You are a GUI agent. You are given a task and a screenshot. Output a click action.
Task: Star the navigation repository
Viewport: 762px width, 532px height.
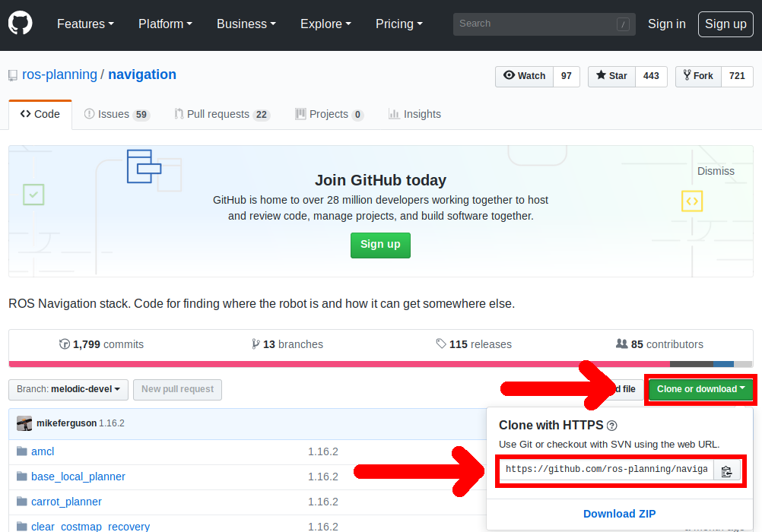(611, 76)
